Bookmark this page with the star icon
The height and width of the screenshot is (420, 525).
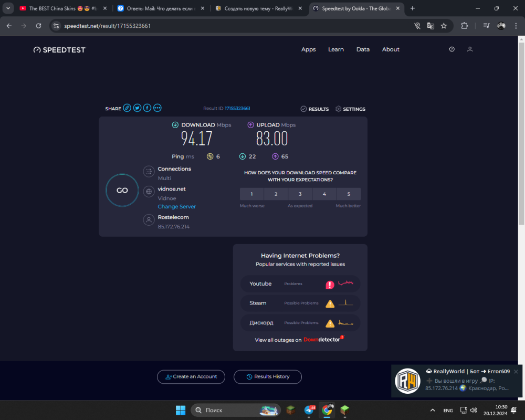444,26
